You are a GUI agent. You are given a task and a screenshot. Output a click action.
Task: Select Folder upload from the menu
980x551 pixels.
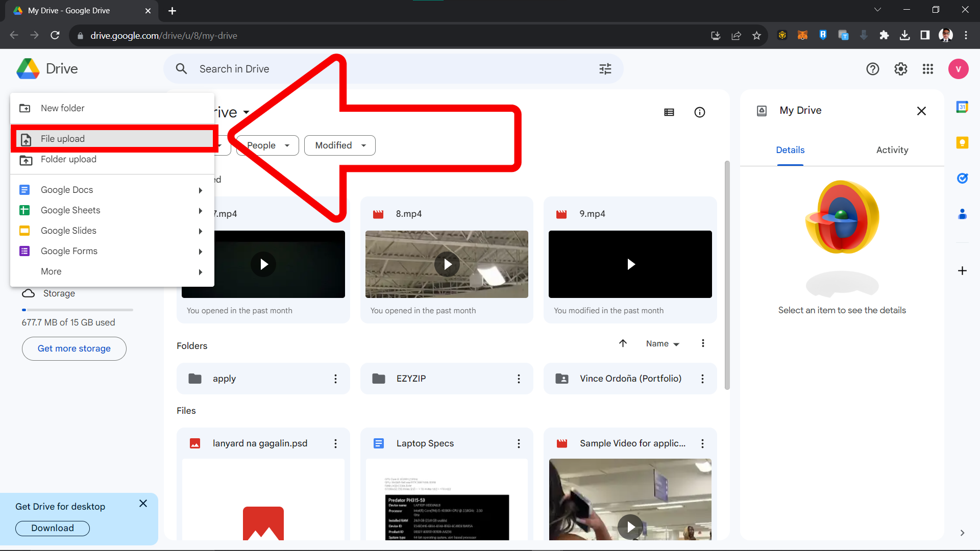point(68,159)
